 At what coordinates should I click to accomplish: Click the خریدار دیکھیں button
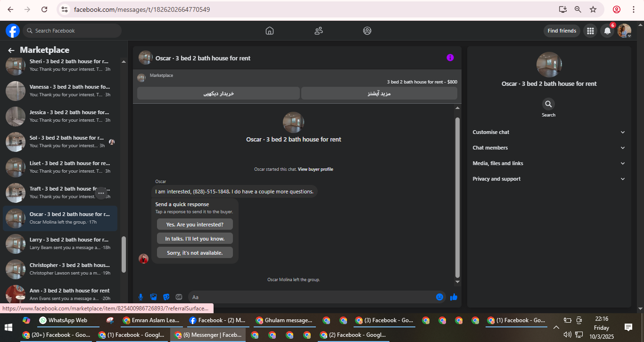tap(218, 93)
